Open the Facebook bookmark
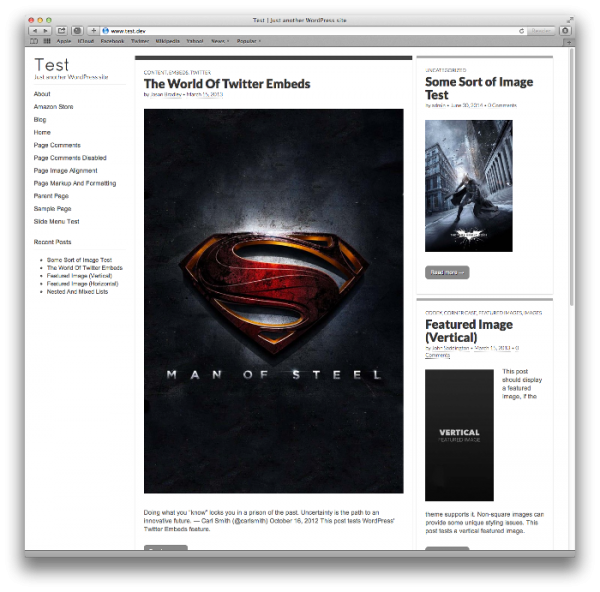Viewport: 600px width, 592px height. (112, 41)
